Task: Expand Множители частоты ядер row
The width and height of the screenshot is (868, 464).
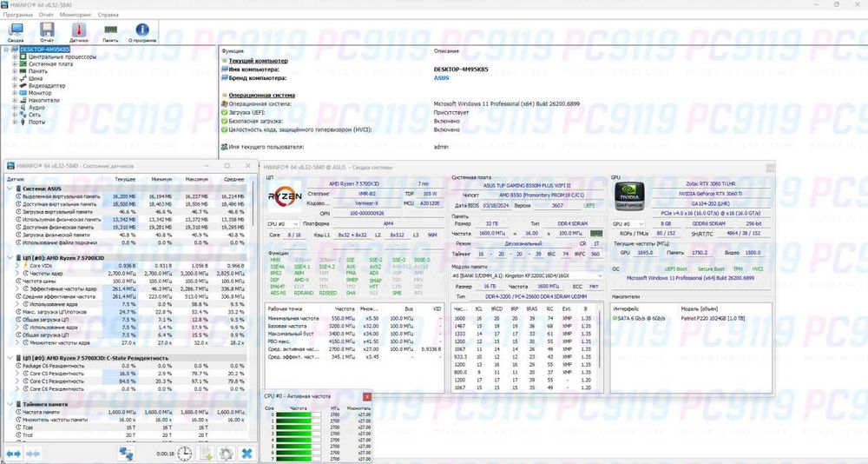Action: click(x=17, y=342)
